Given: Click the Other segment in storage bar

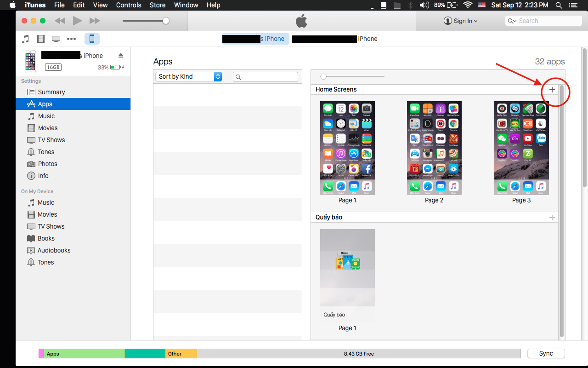Looking at the screenshot, I should [x=181, y=354].
